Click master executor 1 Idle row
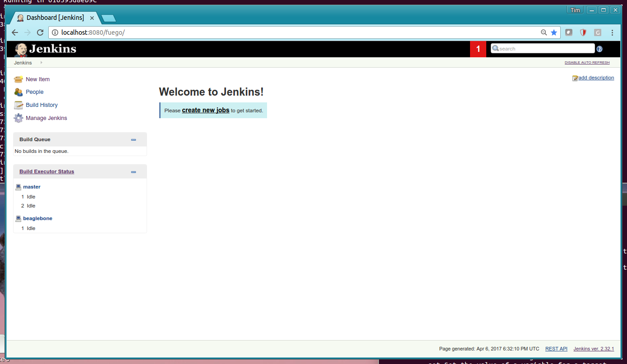Viewport: 627px width, 364px height. [x=80, y=197]
